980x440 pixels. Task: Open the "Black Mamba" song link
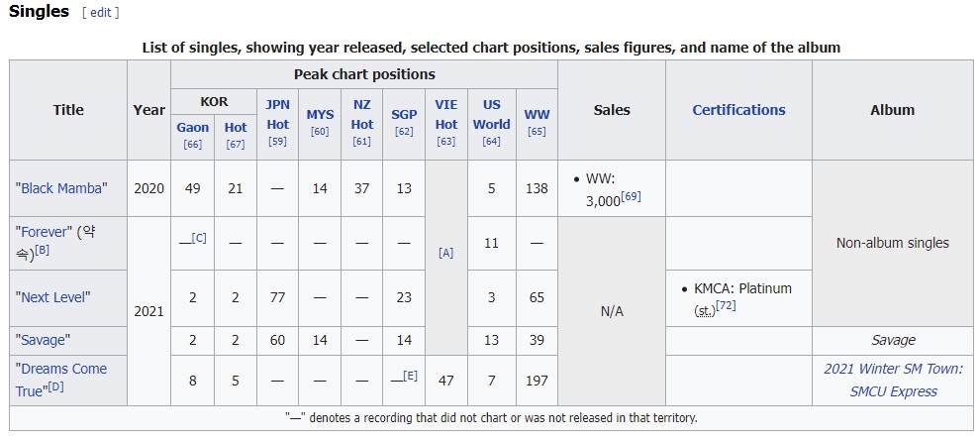(61, 188)
